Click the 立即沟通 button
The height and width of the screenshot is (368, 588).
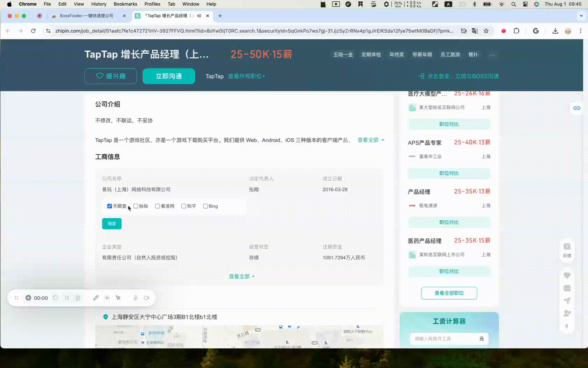[x=169, y=76]
